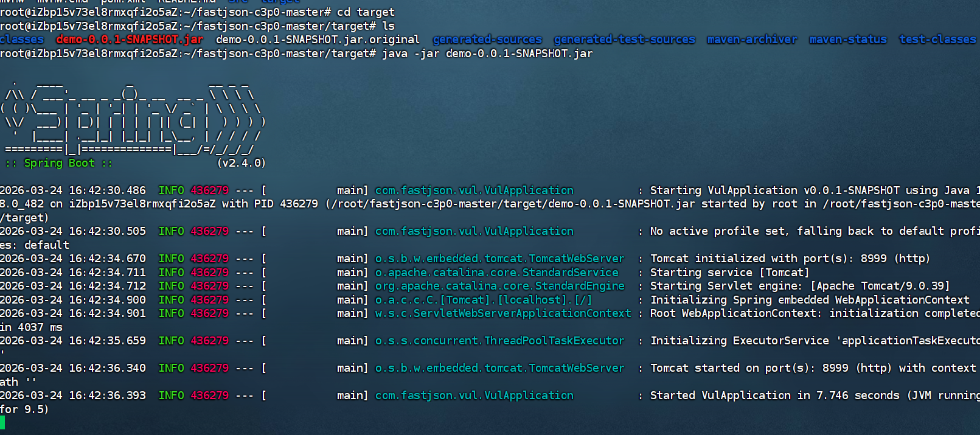Click the 'cd target' command text
Image resolution: width=980 pixels, height=435 pixels.
pyautogui.click(x=366, y=12)
